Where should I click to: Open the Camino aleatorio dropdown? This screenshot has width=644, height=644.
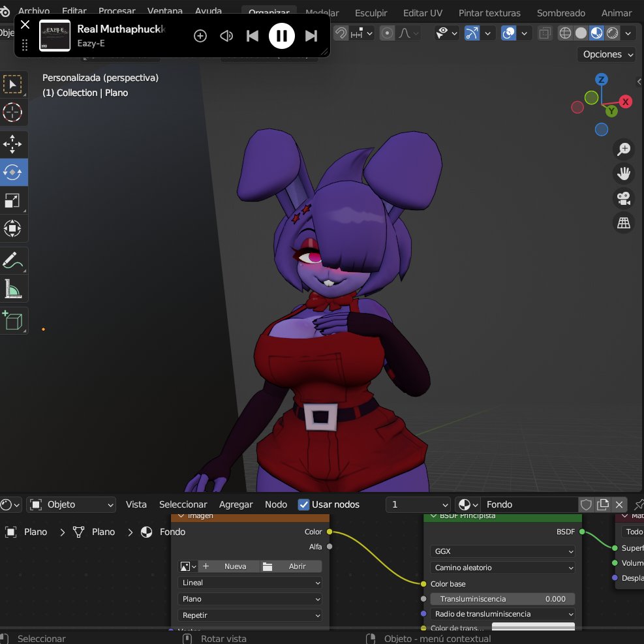pos(502,568)
